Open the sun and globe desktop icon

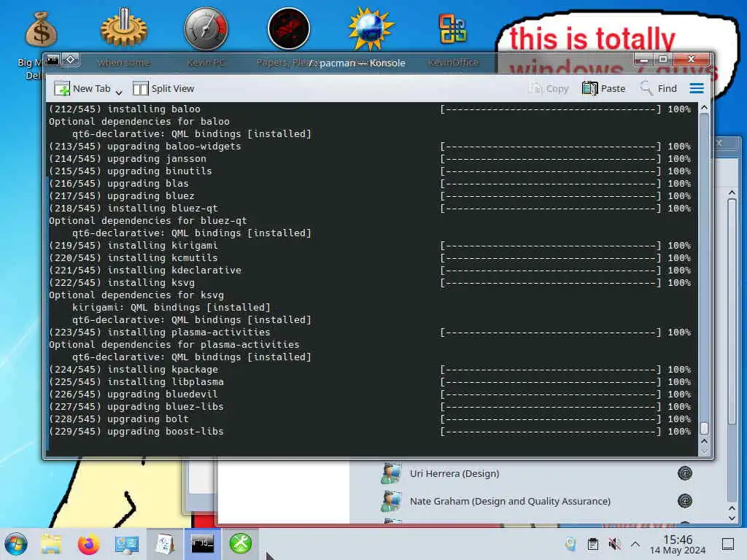tap(371, 28)
